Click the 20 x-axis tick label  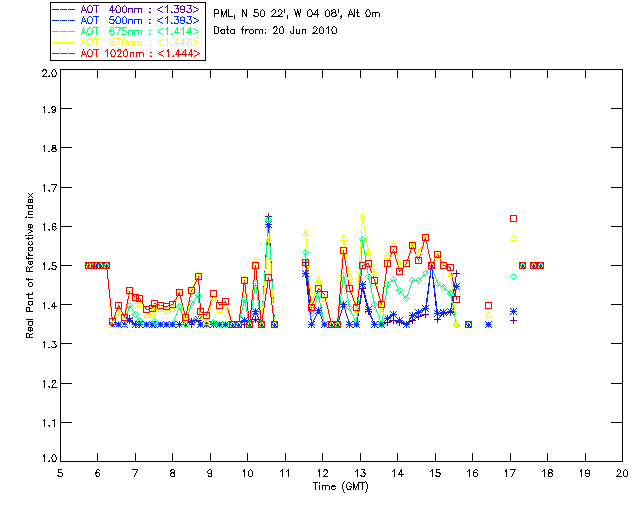tap(622, 473)
